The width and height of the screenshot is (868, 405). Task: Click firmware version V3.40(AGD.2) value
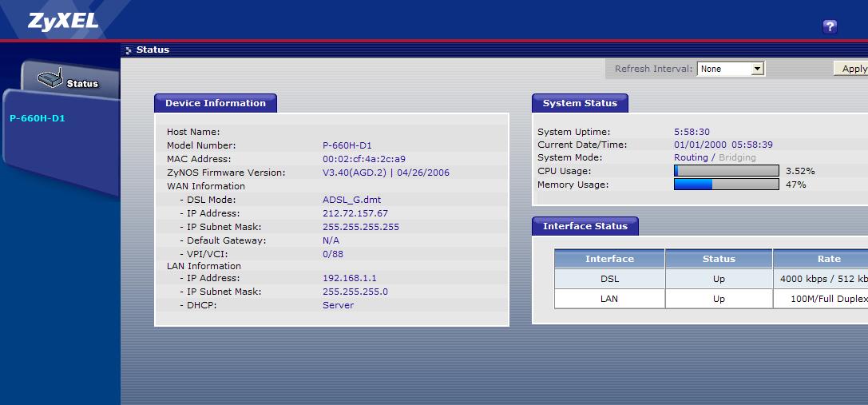pos(386,173)
